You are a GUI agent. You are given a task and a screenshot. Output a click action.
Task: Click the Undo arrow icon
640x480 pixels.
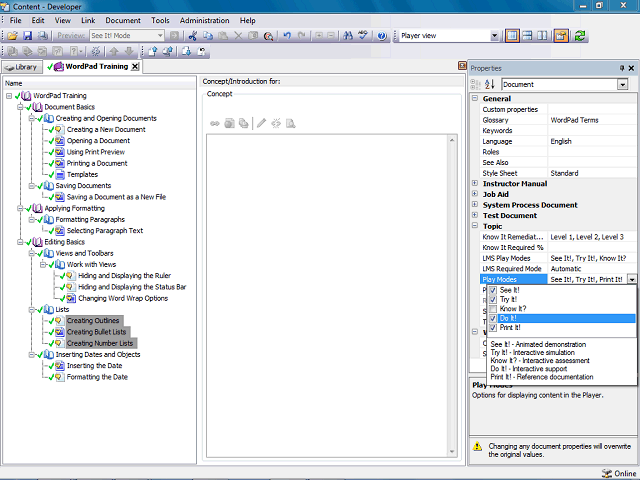coord(287,36)
